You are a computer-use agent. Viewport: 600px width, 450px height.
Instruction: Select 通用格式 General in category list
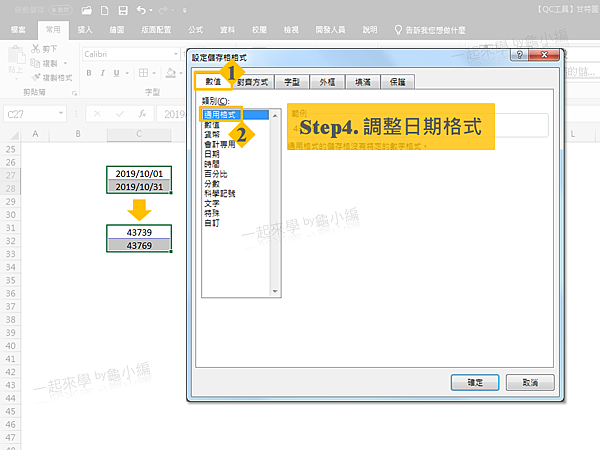[236, 114]
